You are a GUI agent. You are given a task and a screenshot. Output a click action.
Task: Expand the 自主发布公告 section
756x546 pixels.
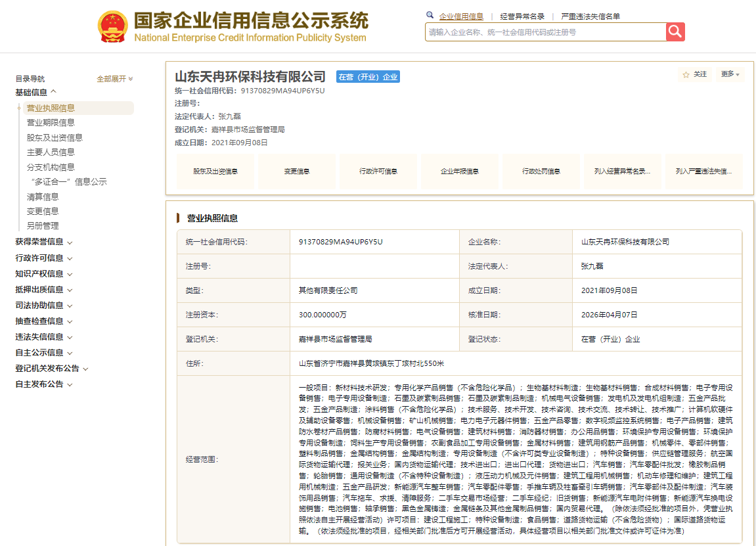click(44, 384)
